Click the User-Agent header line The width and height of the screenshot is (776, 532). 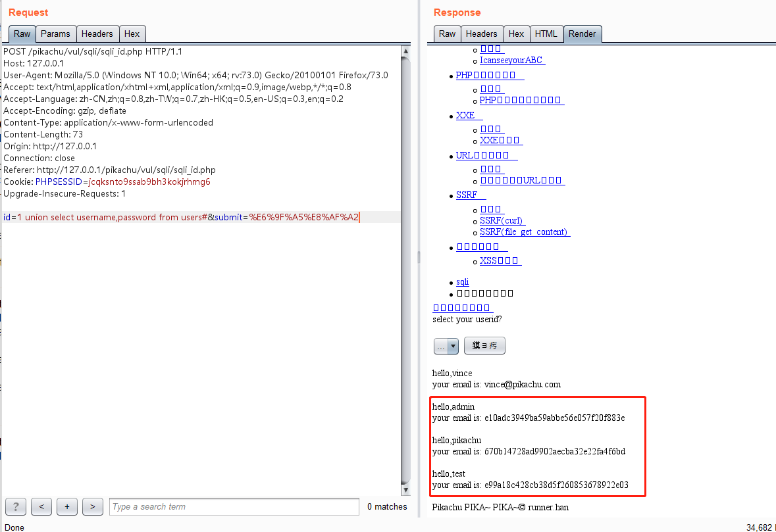[x=195, y=75]
